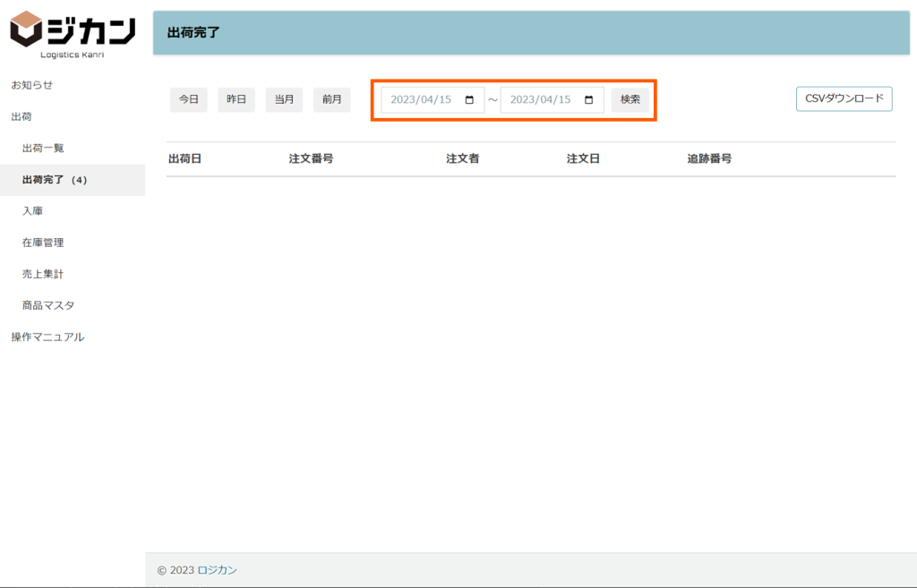Filter by 当月 button
This screenshot has height=588, width=917.
[x=284, y=100]
